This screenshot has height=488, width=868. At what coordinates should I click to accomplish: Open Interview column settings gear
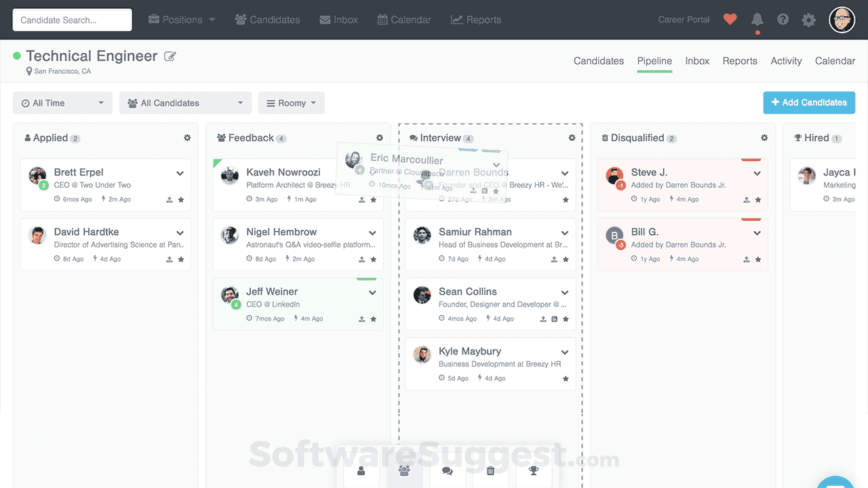[572, 138]
